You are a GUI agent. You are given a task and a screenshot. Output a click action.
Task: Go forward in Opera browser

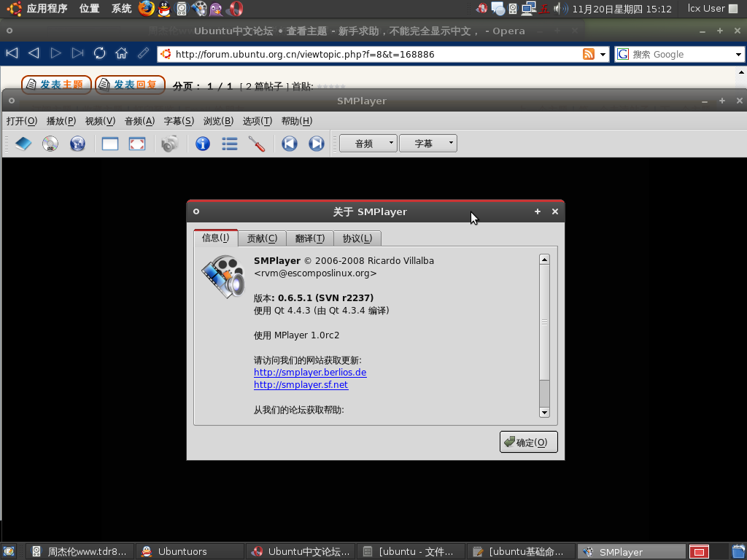(55, 53)
